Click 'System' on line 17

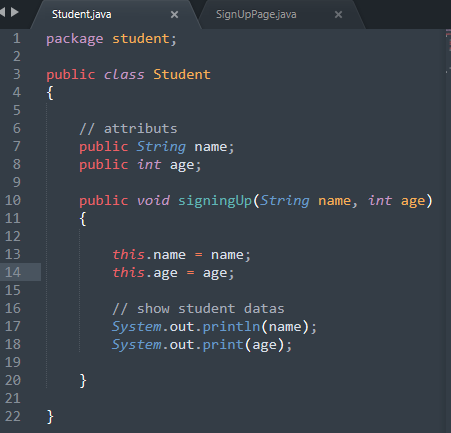pyautogui.click(x=137, y=327)
